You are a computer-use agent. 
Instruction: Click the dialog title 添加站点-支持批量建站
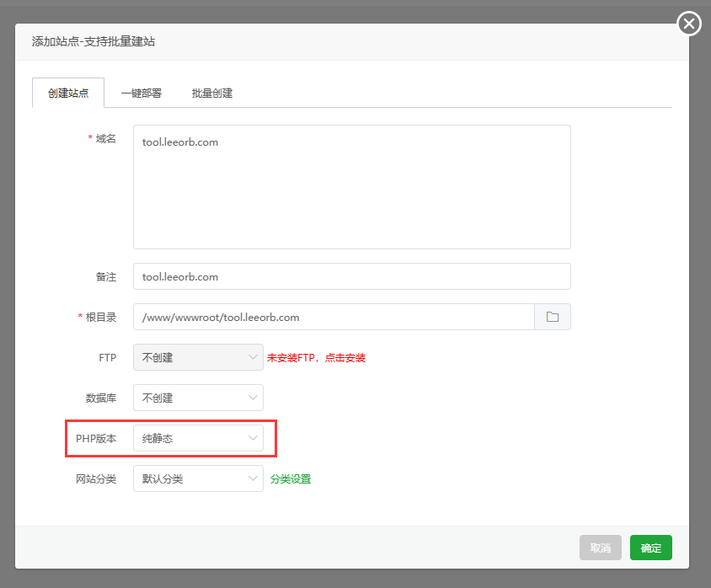[94, 41]
